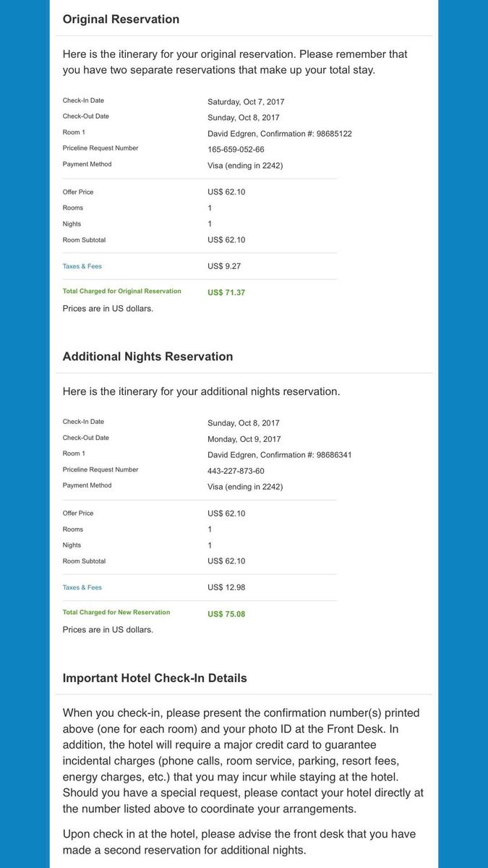Click Priceline request number 165-659-052-66

point(236,150)
